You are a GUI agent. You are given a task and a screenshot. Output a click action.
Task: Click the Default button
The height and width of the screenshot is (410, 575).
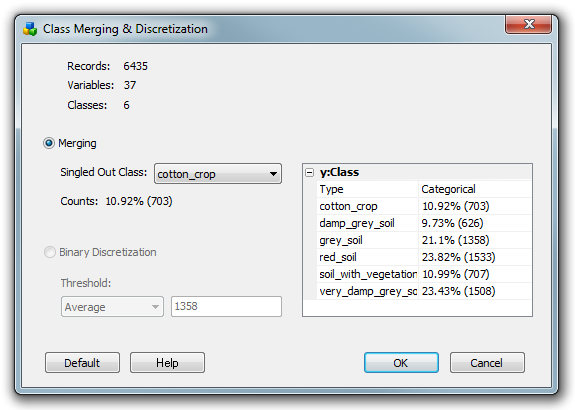tap(83, 363)
